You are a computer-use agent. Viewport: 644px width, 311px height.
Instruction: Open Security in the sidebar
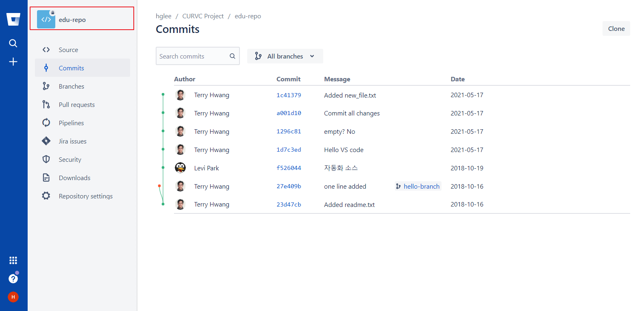(x=83, y=159)
